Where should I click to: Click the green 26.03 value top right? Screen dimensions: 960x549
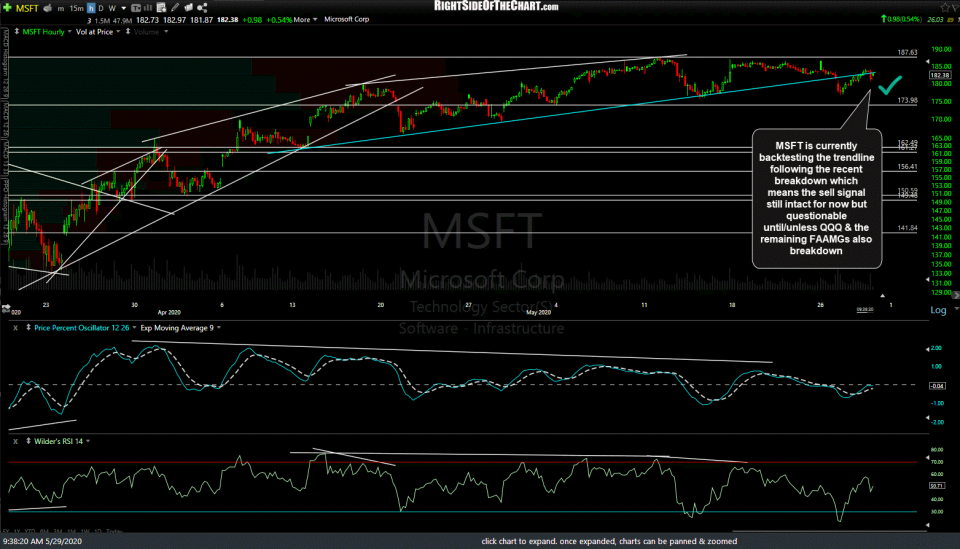(x=935, y=20)
